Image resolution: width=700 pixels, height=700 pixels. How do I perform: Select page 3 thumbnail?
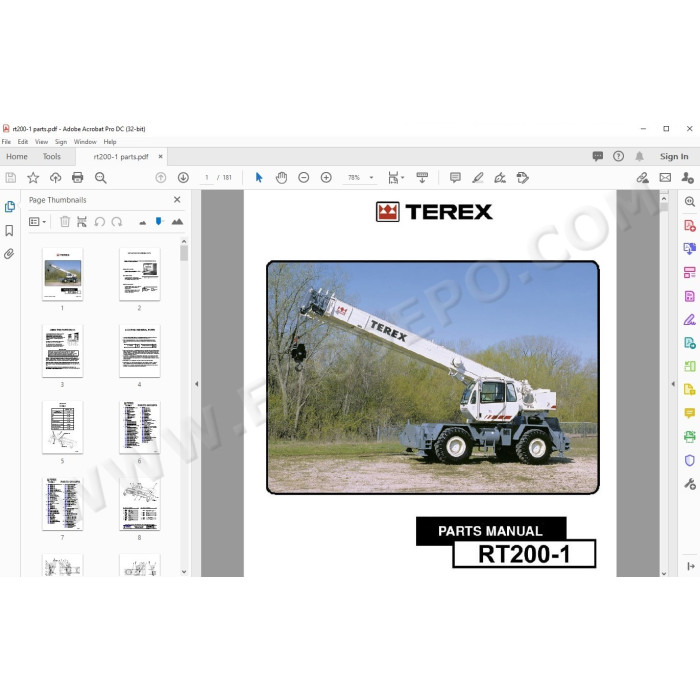coord(62,350)
